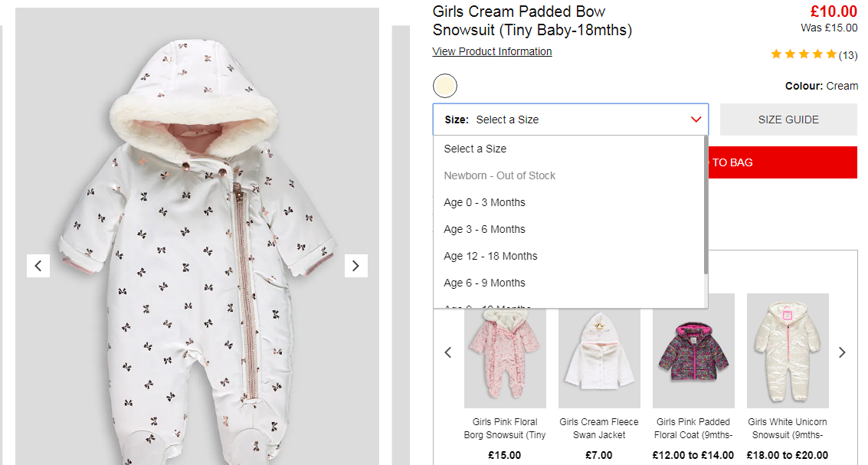This screenshot has width=868, height=465.
Task: Open Girls White Unicorn Snowsuit thumbnail
Action: pos(788,351)
